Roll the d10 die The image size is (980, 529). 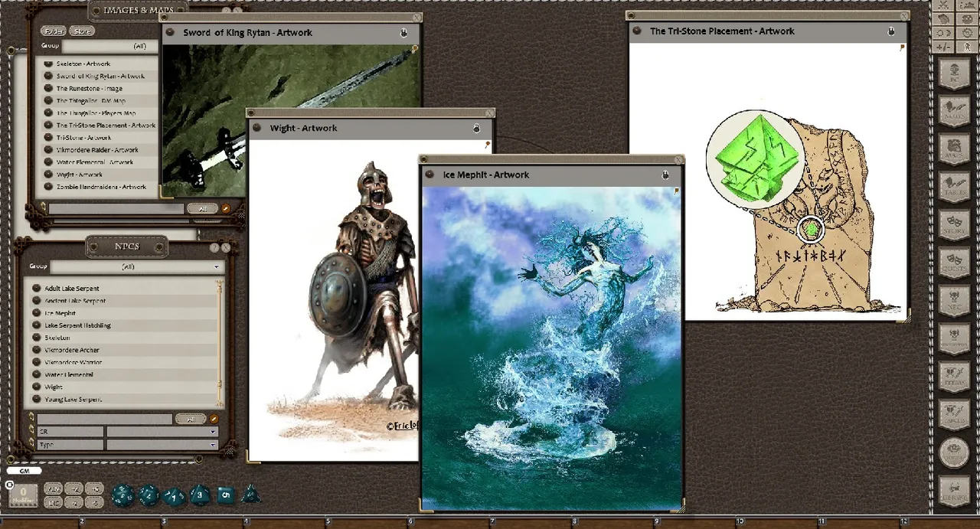(175, 496)
